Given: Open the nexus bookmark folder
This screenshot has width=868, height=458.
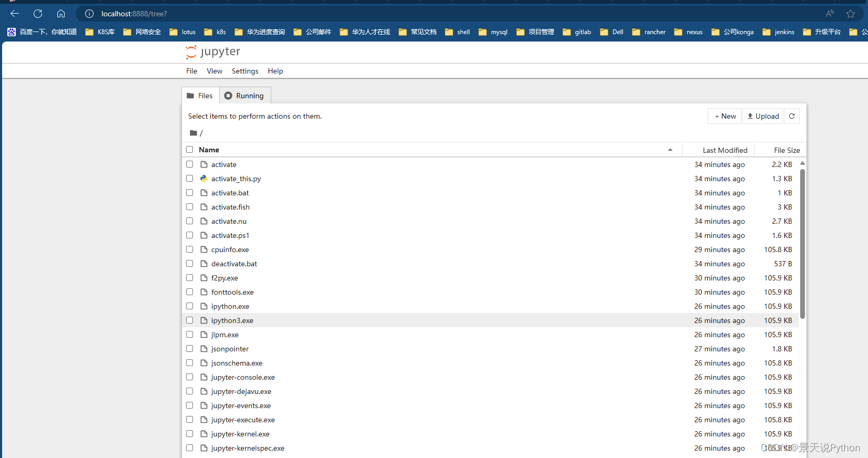Looking at the screenshot, I should (x=688, y=32).
